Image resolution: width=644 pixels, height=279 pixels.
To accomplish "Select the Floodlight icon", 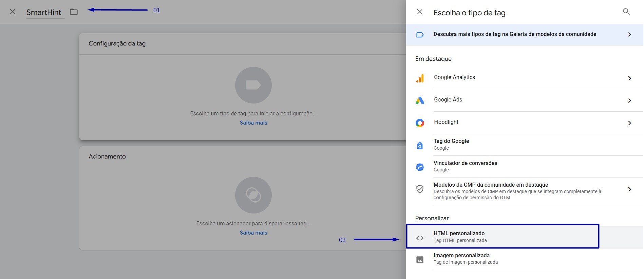I will click(420, 123).
